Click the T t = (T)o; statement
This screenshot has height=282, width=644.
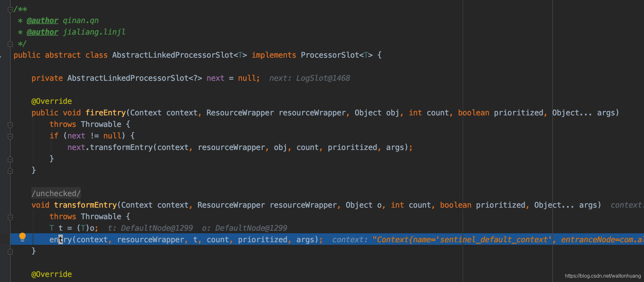(x=74, y=228)
